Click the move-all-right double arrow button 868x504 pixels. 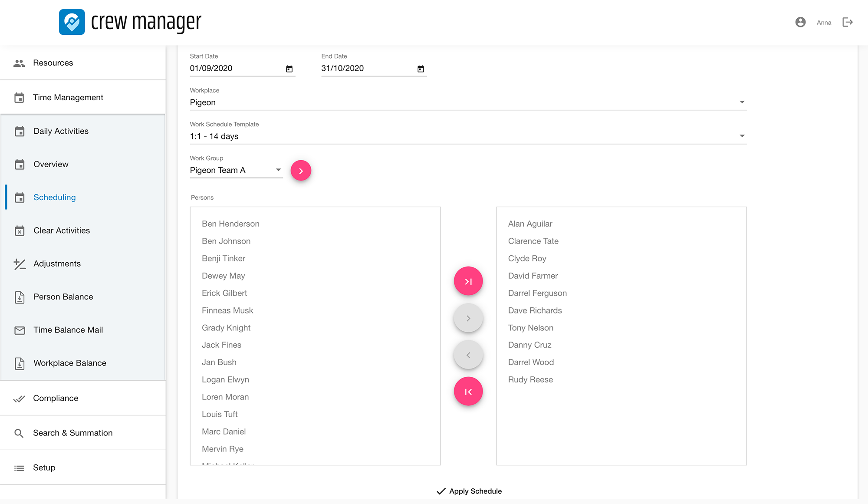coord(468,281)
